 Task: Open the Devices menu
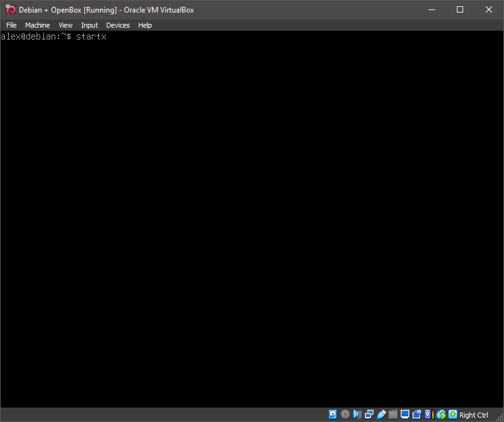tap(118, 25)
